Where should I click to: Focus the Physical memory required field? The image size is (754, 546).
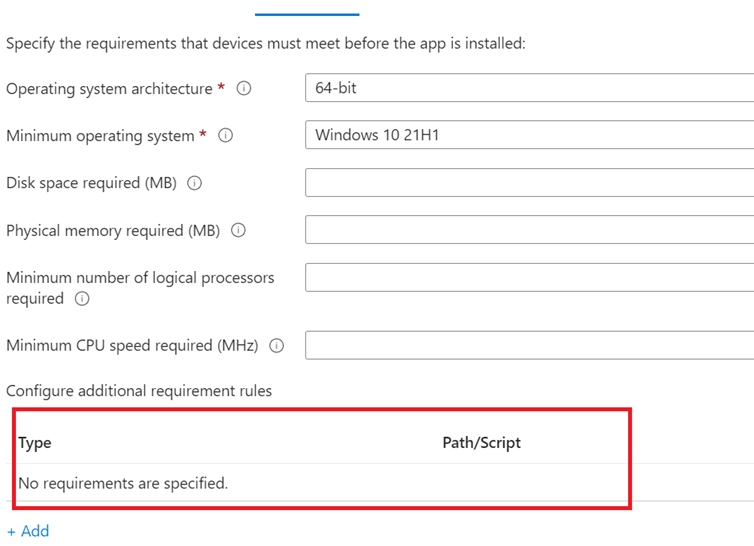tap(529, 230)
